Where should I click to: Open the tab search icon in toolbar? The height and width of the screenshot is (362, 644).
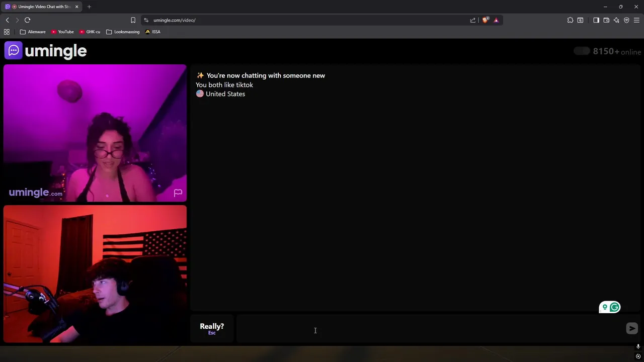click(x=580, y=20)
